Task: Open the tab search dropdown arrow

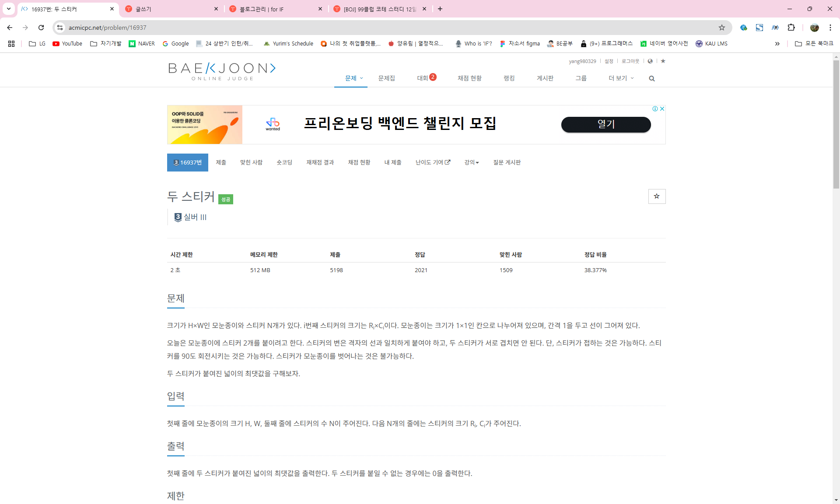Action: [x=8, y=9]
